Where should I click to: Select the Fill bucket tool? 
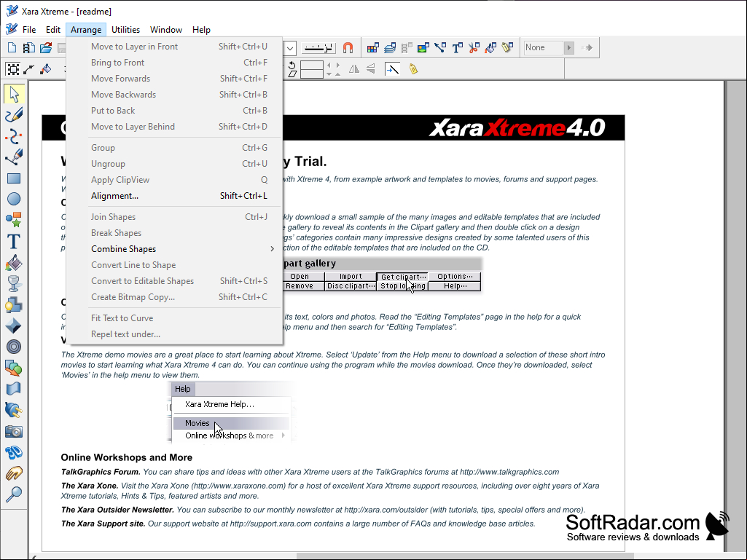(x=14, y=262)
